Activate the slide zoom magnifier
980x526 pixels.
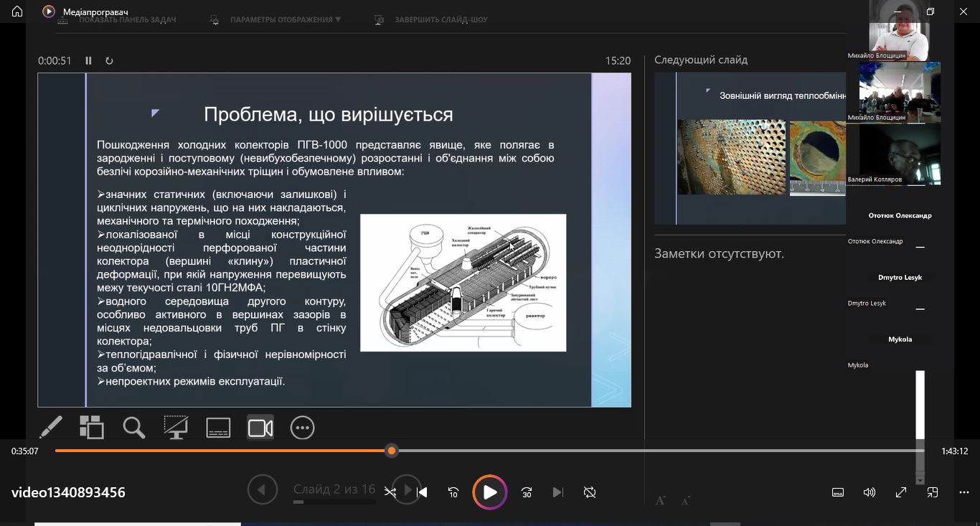pos(134,428)
